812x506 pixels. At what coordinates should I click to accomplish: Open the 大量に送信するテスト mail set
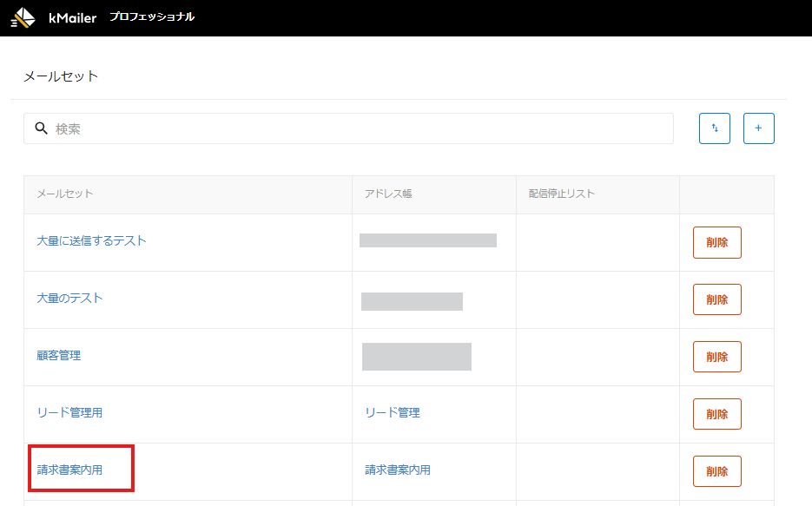[x=91, y=241]
